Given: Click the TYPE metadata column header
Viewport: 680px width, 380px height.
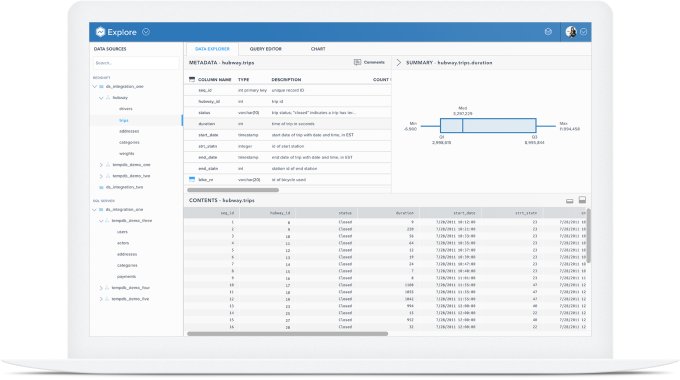Looking at the screenshot, I should (243, 80).
